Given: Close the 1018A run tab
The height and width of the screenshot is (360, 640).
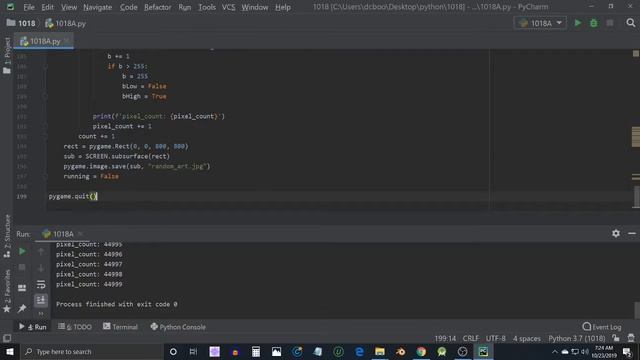Looking at the screenshot, I should 80,234.
